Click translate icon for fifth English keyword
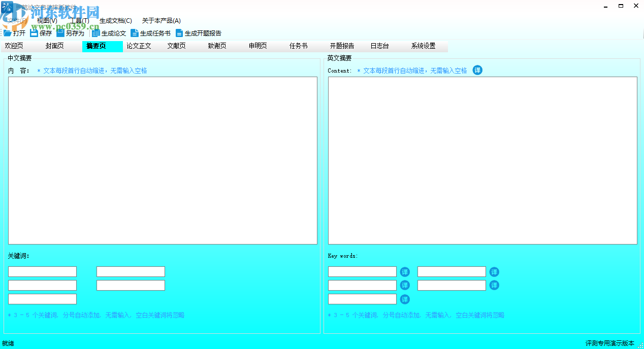 point(405,299)
